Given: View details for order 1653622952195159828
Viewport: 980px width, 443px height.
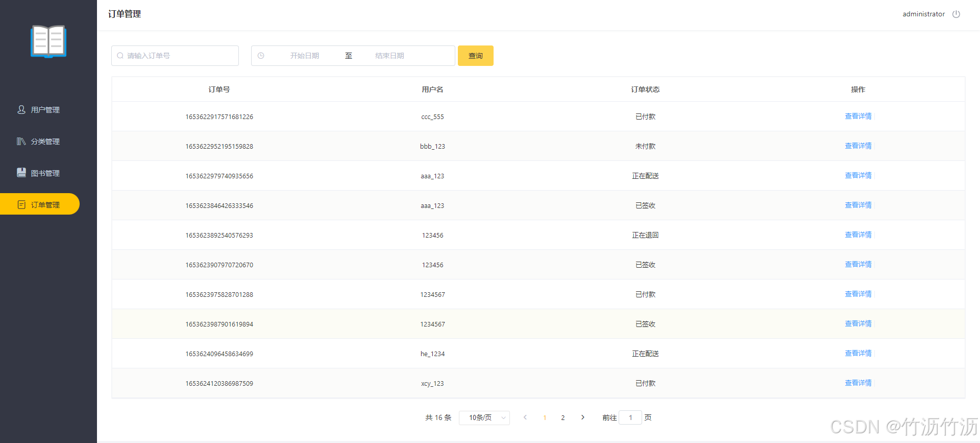Looking at the screenshot, I should click(x=858, y=146).
